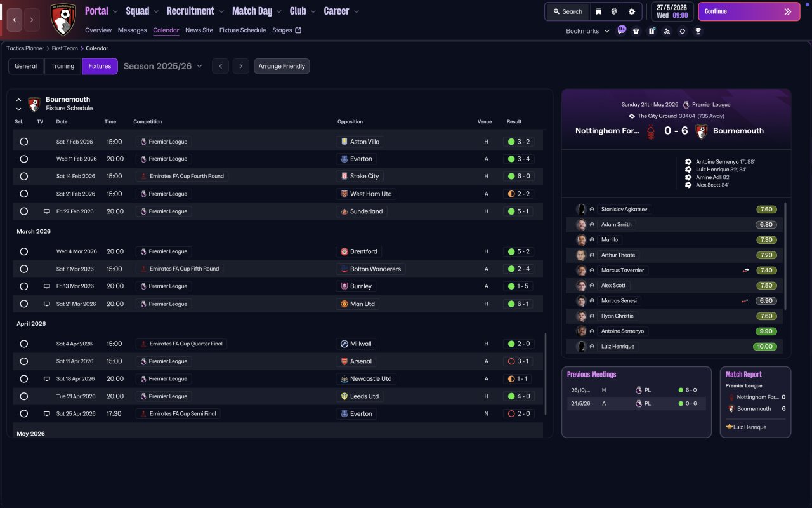Click the trophy icon in bookmarks bar
The width and height of the screenshot is (812, 508).
click(698, 31)
